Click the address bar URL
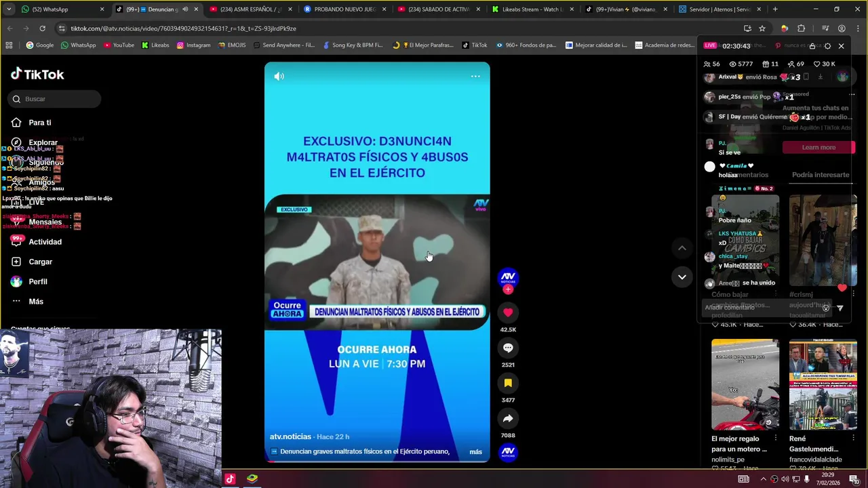This screenshot has width=868, height=488. [183, 28]
